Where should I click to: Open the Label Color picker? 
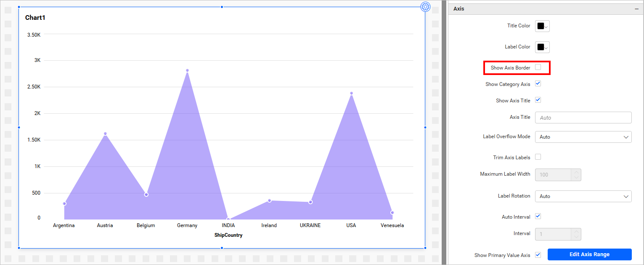coord(542,47)
